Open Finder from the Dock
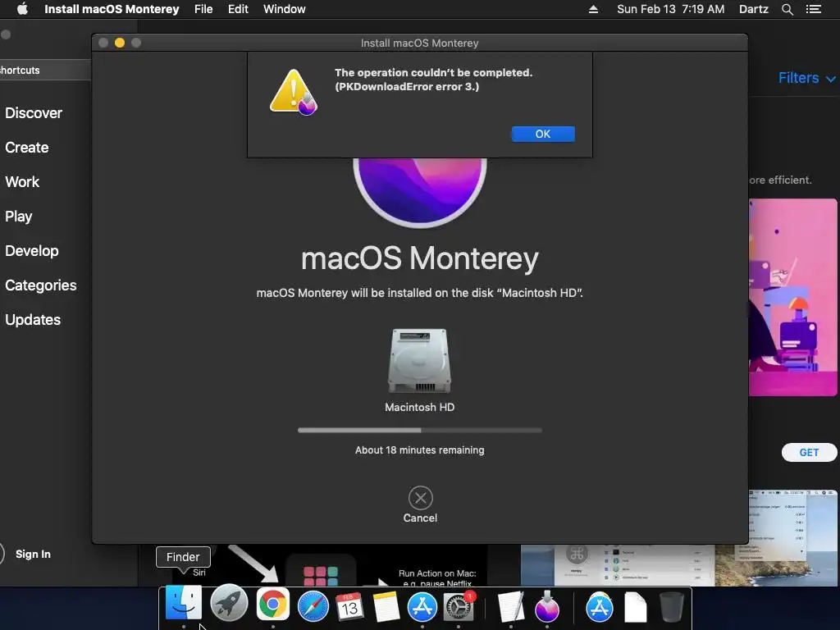This screenshot has height=630, width=840. (x=183, y=605)
